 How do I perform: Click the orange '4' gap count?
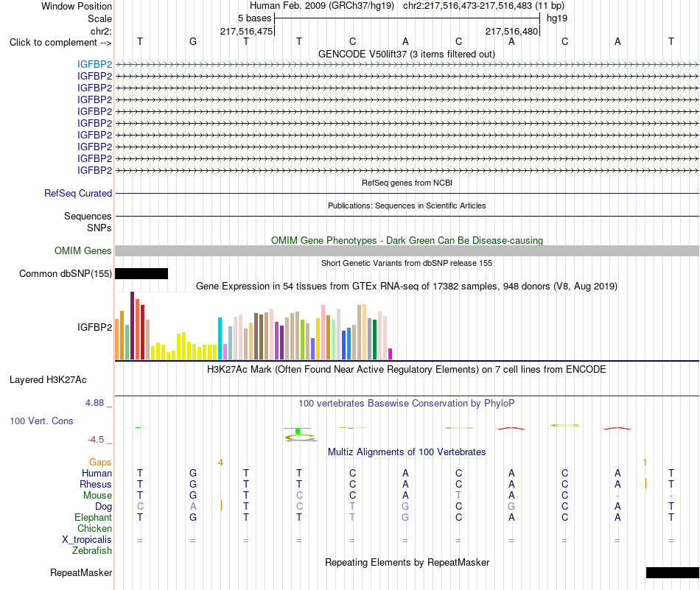pyautogui.click(x=220, y=463)
